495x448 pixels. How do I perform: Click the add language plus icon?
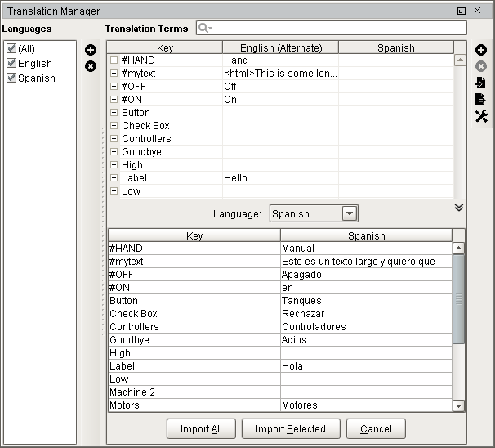(91, 51)
